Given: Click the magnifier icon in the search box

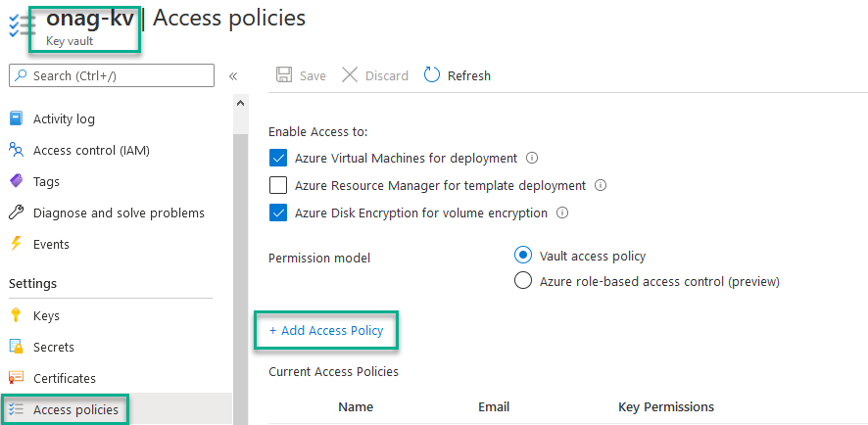Looking at the screenshot, I should coord(21,75).
